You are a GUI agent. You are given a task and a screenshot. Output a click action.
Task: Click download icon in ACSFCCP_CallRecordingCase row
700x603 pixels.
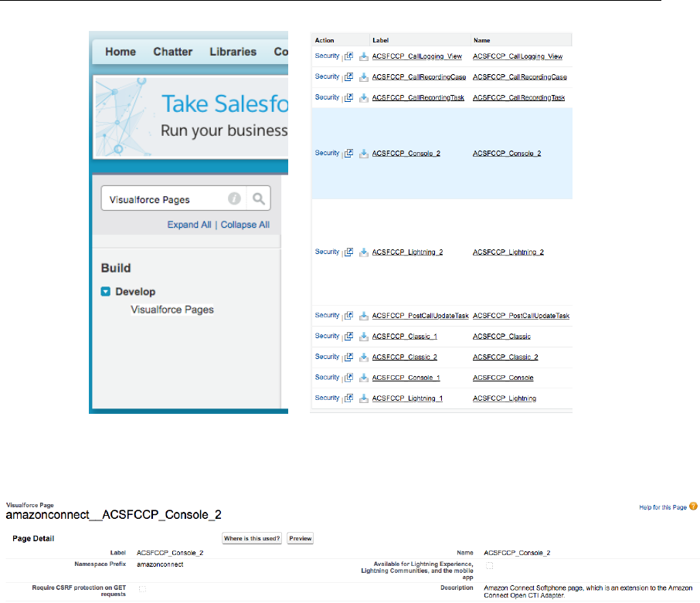[364, 76]
